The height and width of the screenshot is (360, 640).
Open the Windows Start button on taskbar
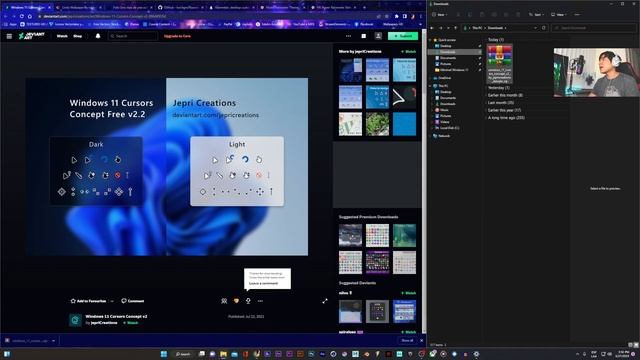(164, 354)
